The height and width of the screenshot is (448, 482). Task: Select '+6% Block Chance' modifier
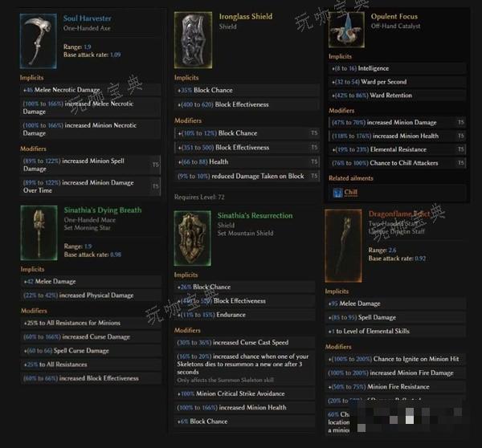coord(245,422)
